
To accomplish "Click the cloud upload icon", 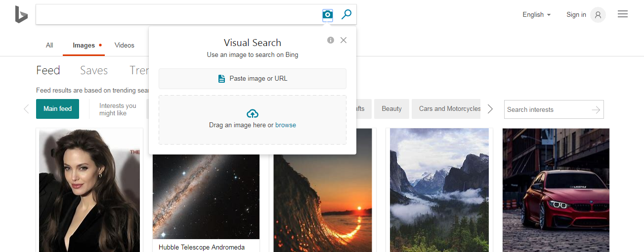I will [252, 113].
